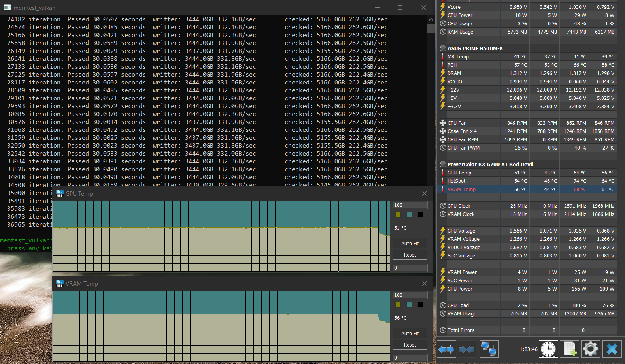
Task: Click the 56 °C current value in the VRAM Temp graph
Action: coord(410,318)
